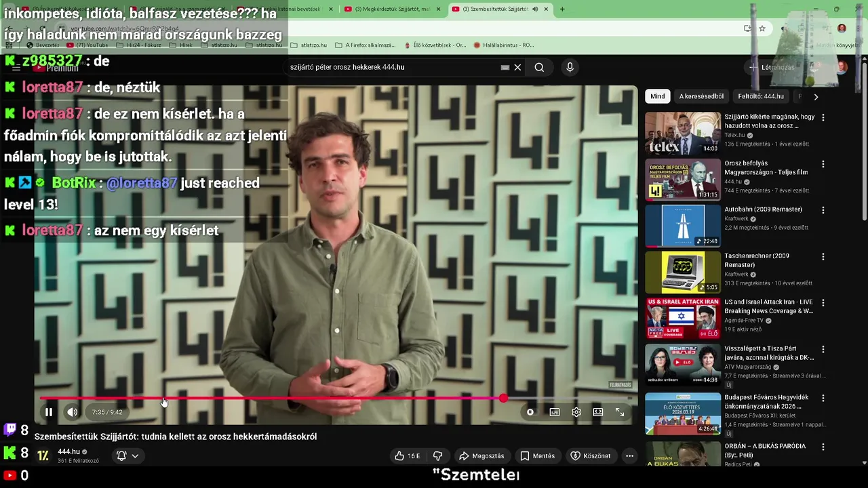The image size is (868, 488).
Task: Open the Visszalépett a Tisza Párt video title
Action: (769, 353)
